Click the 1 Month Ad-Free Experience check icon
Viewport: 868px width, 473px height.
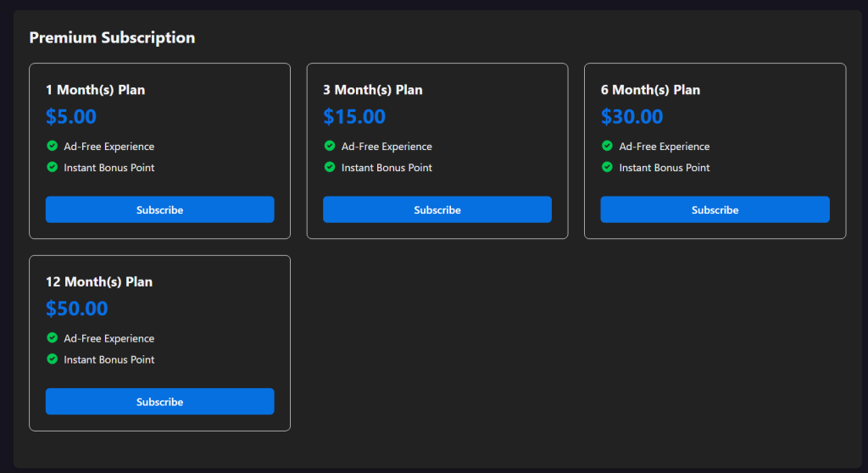[x=53, y=146]
